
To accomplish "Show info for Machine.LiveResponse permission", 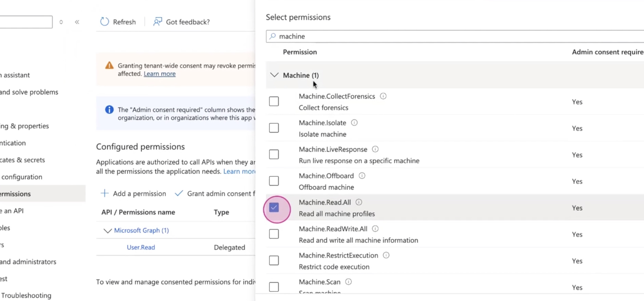I will (x=375, y=149).
